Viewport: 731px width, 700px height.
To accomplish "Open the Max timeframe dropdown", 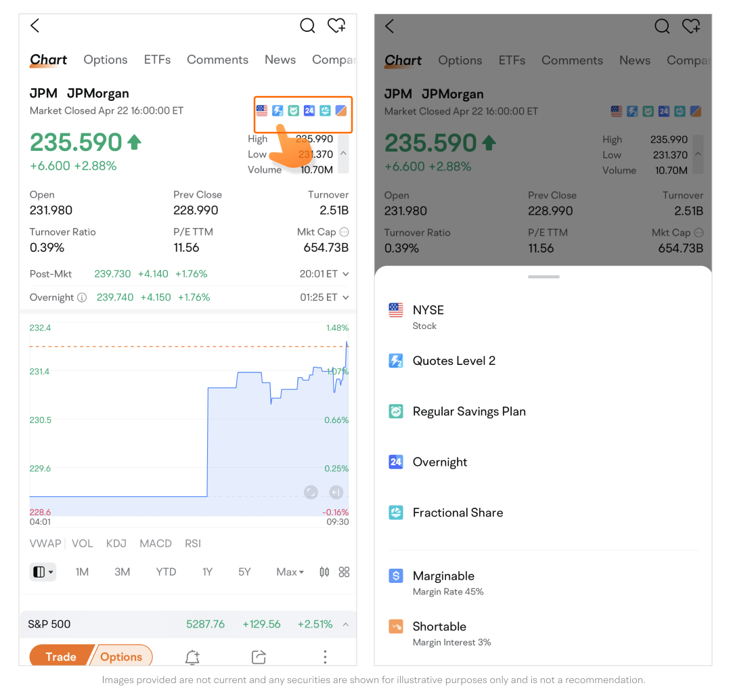I will 290,572.
